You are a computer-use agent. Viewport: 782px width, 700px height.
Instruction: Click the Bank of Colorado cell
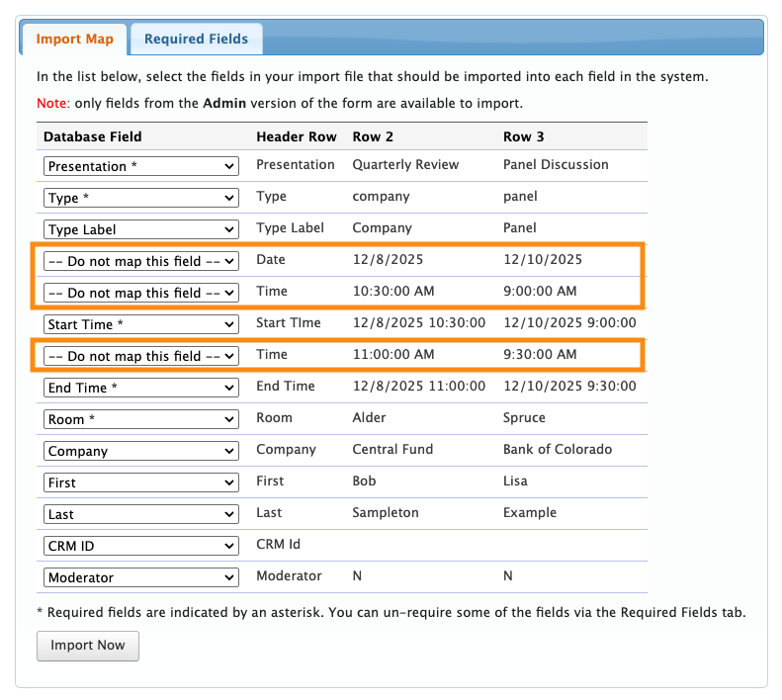(557, 450)
